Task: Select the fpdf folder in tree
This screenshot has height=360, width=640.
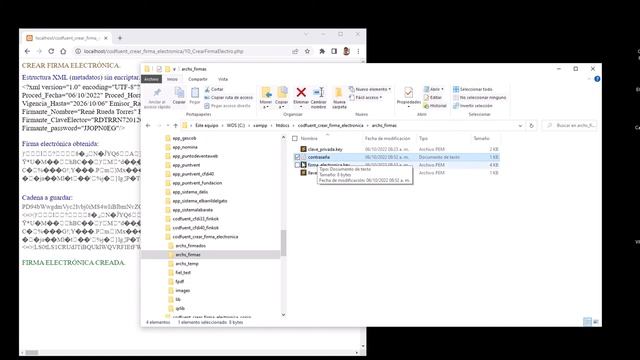Action: point(180,282)
